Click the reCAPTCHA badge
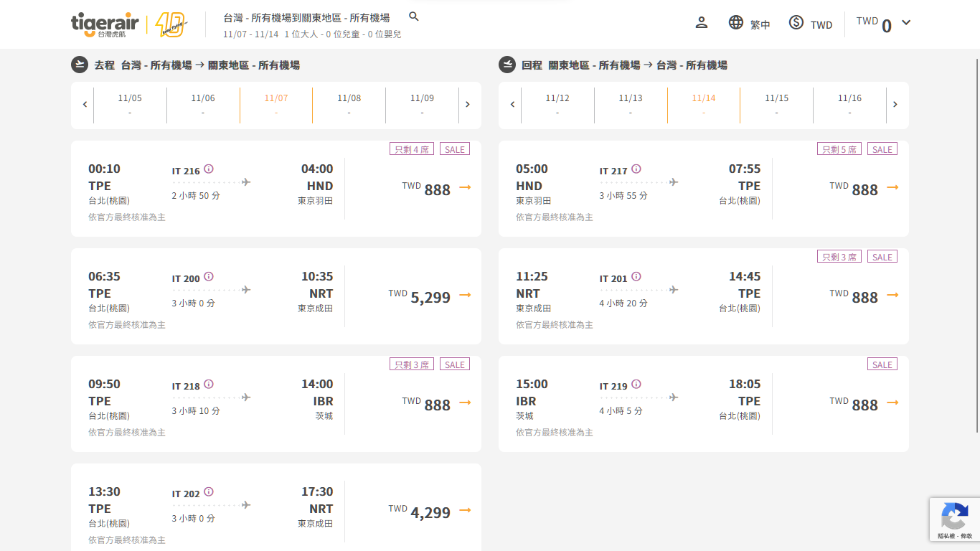980x551 pixels. [953, 519]
